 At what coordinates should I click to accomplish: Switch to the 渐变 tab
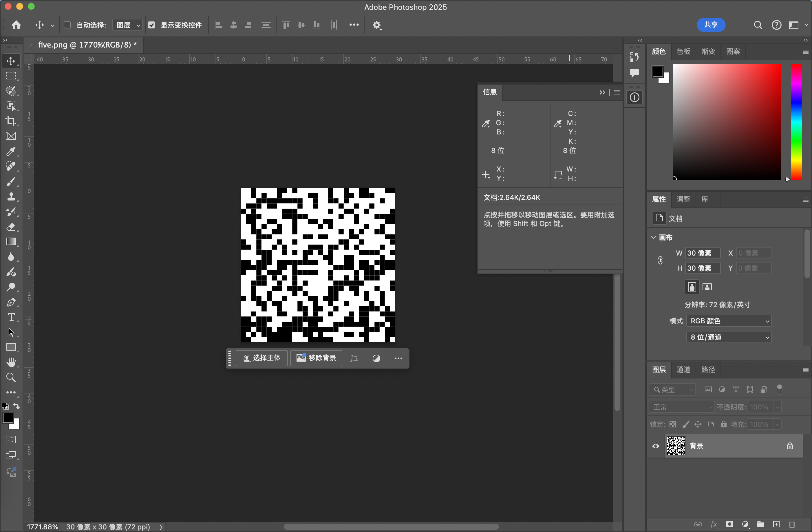point(708,52)
